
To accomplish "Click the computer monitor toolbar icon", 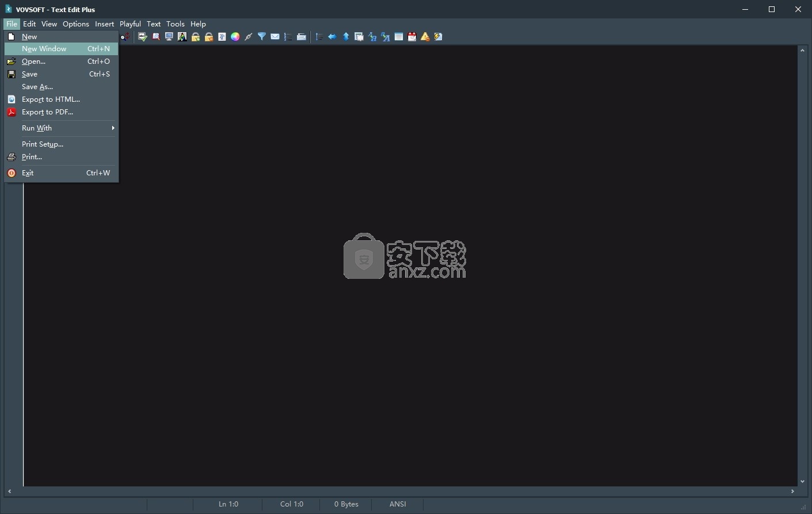I will pos(169,37).
